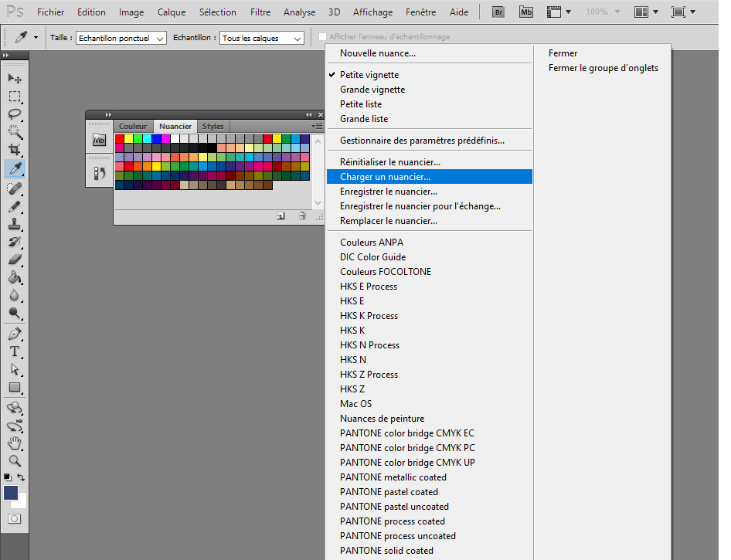Select the Spot Healing Brush tool
731x560 pixels.
15,188
